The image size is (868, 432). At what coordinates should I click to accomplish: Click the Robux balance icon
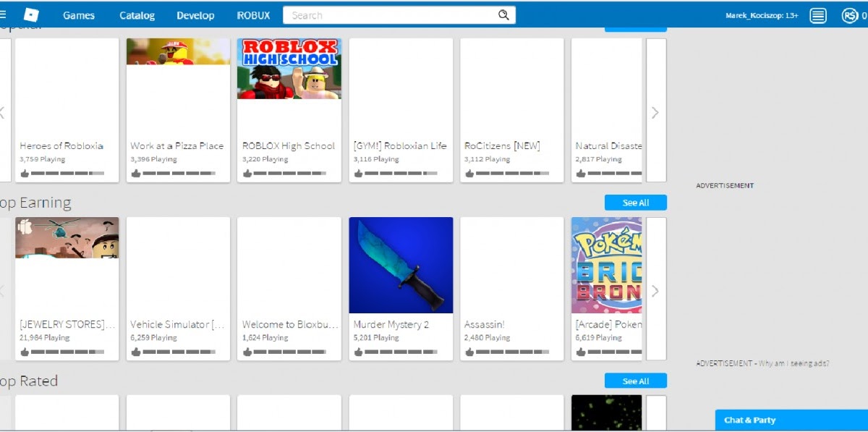point(849,15)
